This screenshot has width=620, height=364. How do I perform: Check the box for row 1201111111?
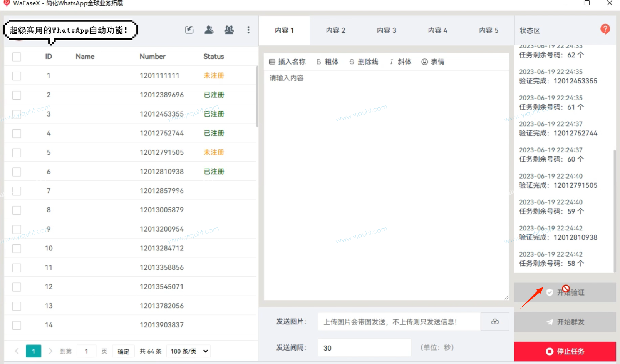[x=17, y=76]
